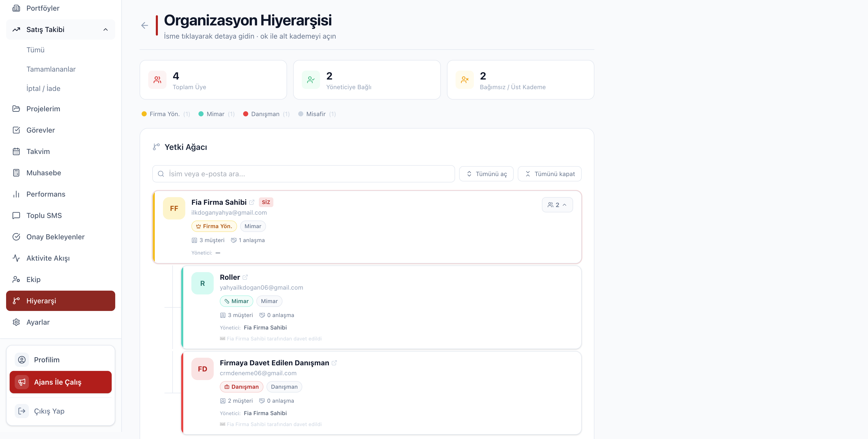Click the FD avatar

tap(203, 369)
